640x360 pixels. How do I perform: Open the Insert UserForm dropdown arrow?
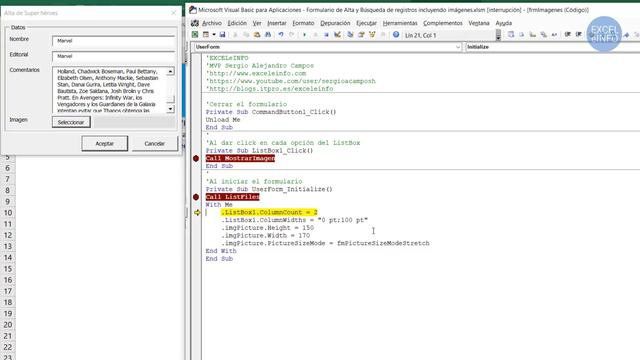pyautogui.click(x=214, y=35)
